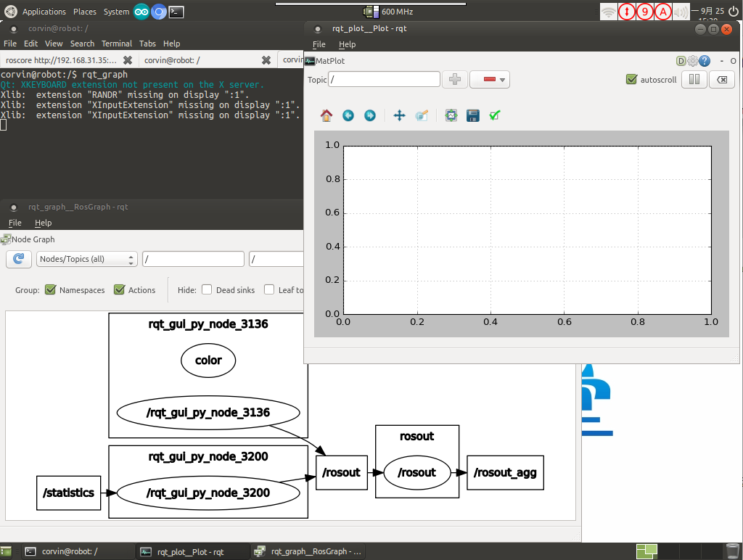Image resolution: width=743 pixels, height=560 pixels.
Task: Clear the plot with the clear button
Action: coord(722,80)
